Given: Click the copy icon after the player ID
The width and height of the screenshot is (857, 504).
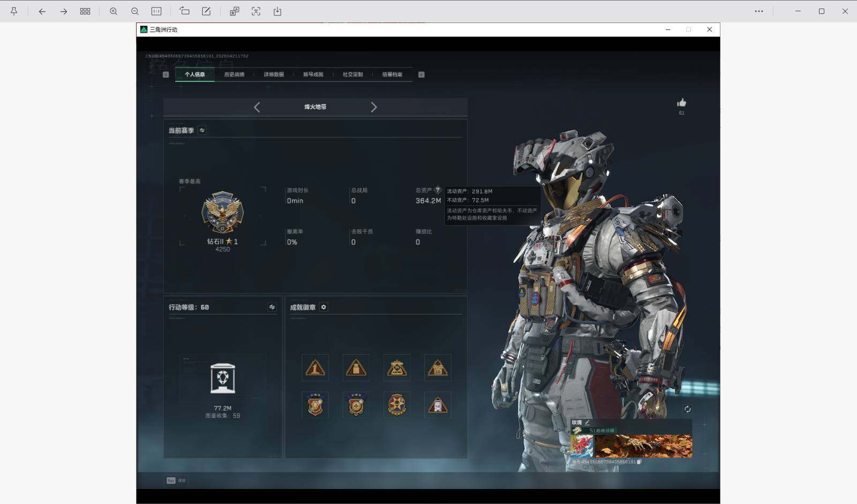Looking at the screenshot, I should (639, 462).
